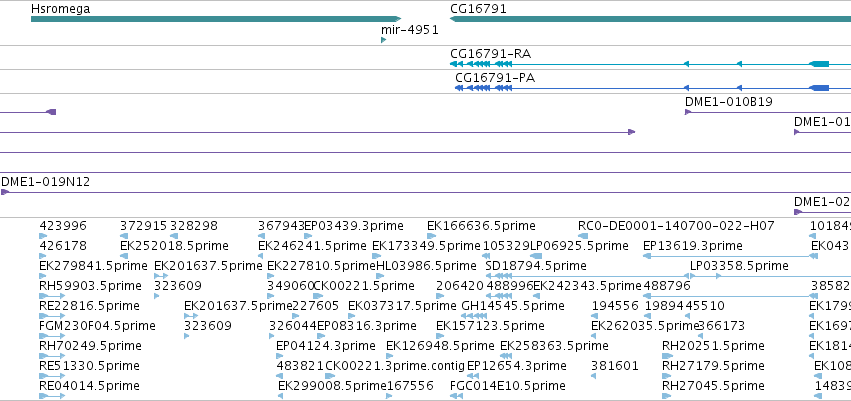Click the 483821 feature label

pyautogui.click(x=300, y=366)
